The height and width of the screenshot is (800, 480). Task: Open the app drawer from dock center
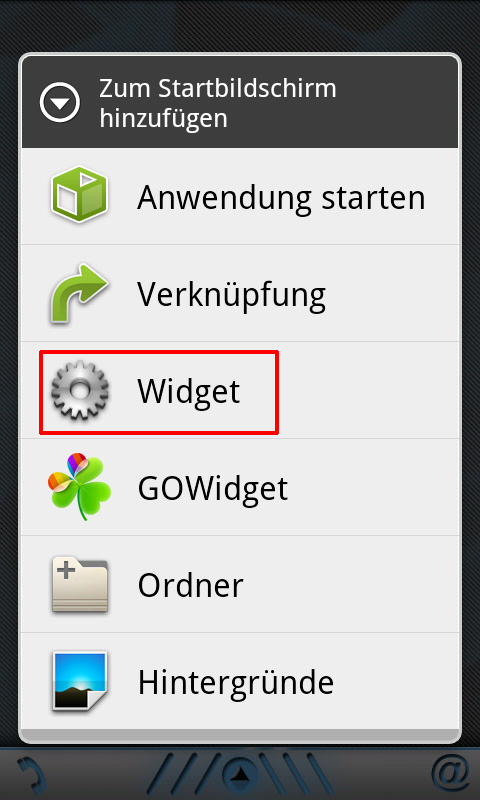240,774
